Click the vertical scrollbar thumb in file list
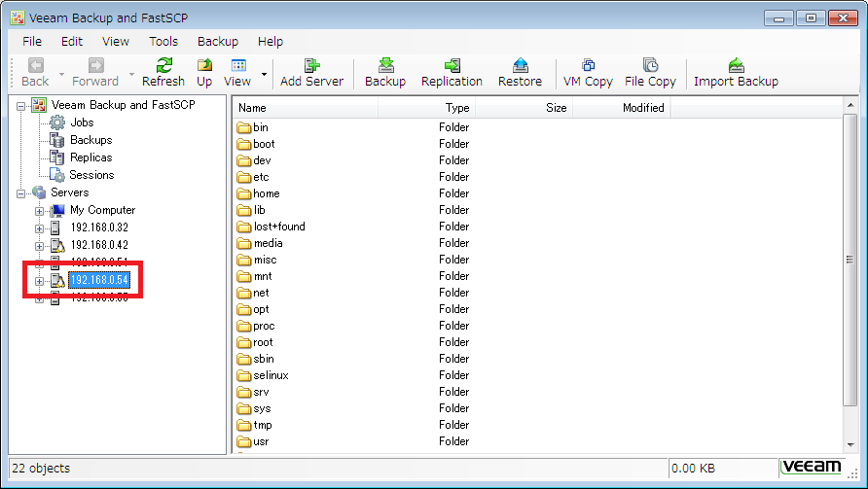868x489 pixels. 850,260
